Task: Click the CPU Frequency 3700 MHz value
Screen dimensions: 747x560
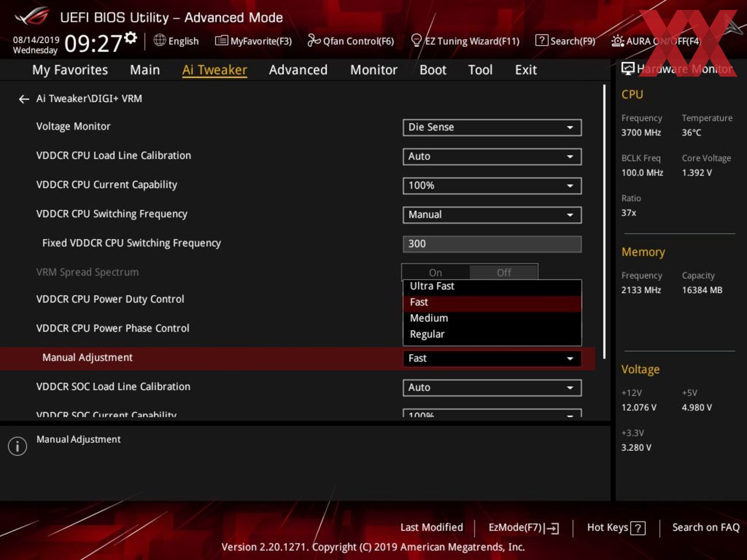Action: click(641, 132)
